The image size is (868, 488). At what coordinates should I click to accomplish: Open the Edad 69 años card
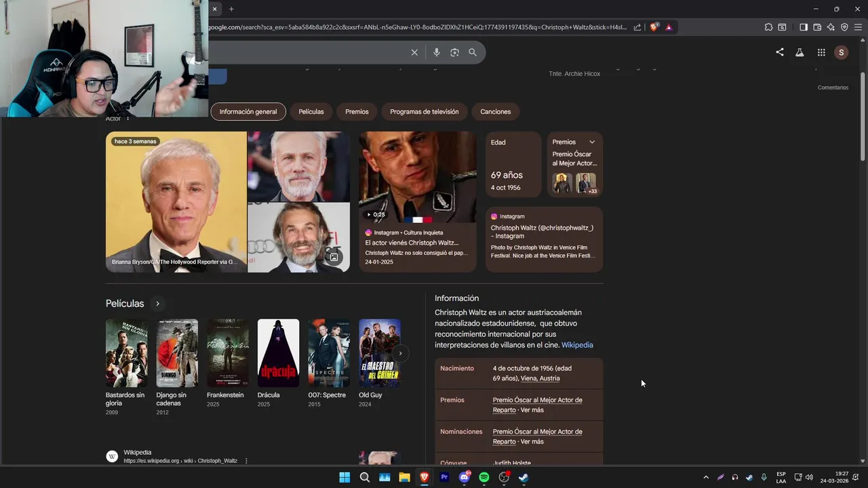point(513,165)
